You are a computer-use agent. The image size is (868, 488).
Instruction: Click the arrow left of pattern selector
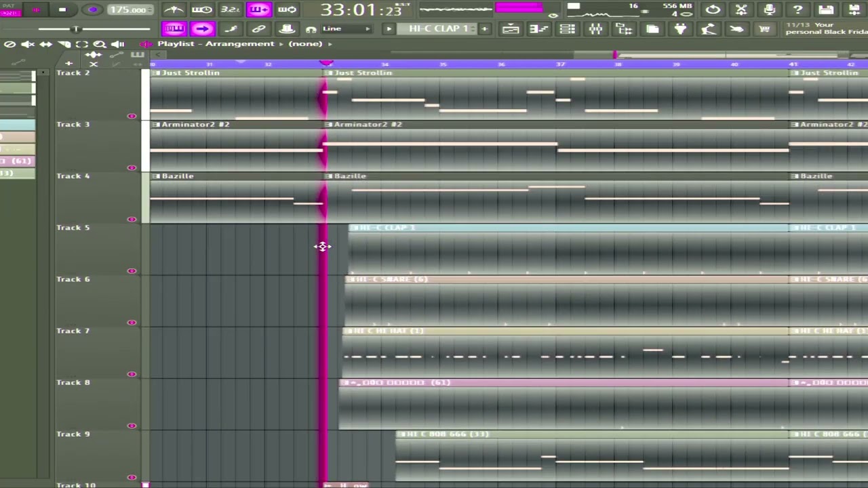tap(389, 28)
